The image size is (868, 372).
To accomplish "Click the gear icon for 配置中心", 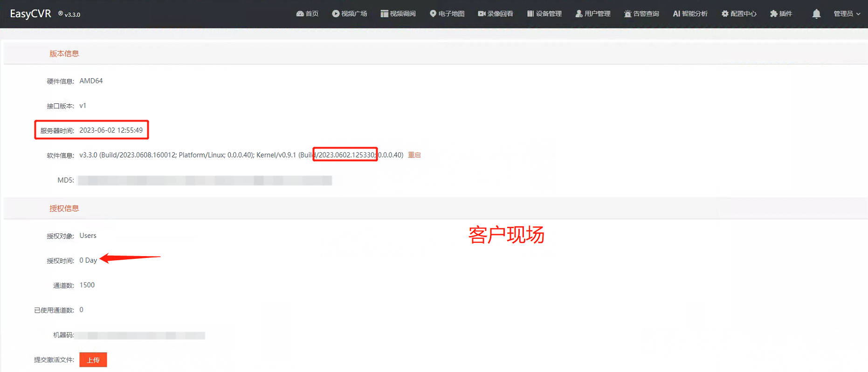I will coord(725,14).
